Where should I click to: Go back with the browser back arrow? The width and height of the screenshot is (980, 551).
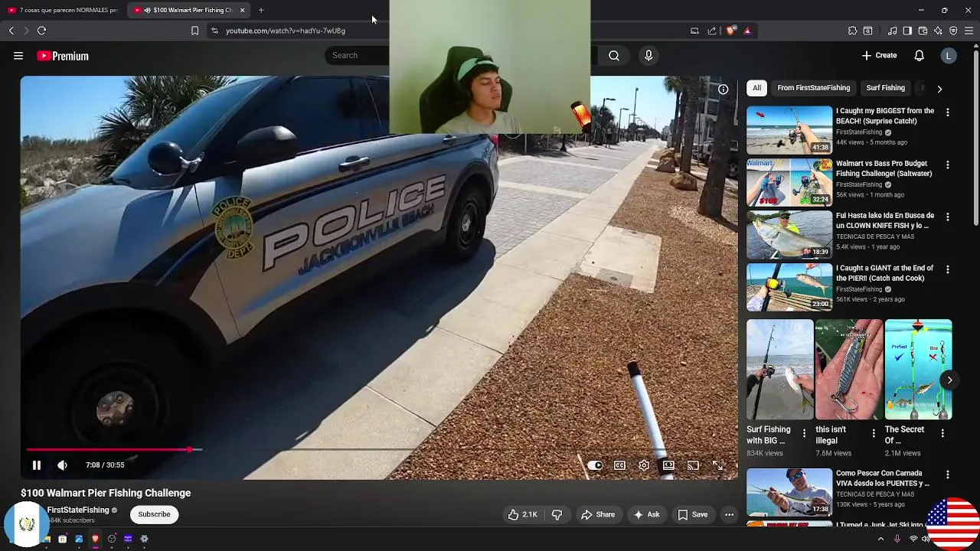point(11,31)
